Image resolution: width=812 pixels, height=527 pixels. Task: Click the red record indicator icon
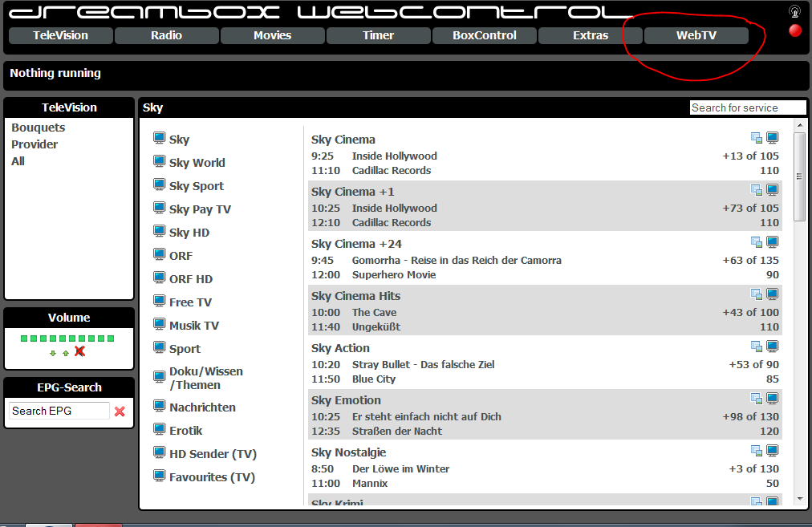click(x=795, y=31)
